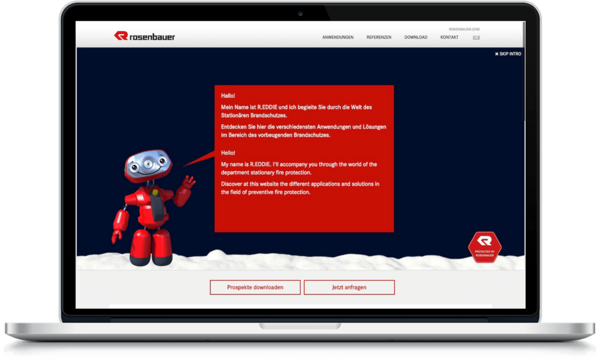Viewport: 600px width, 362px height.
Task: Click the X icon beside Skip Intro
Action: pos(497,54)
